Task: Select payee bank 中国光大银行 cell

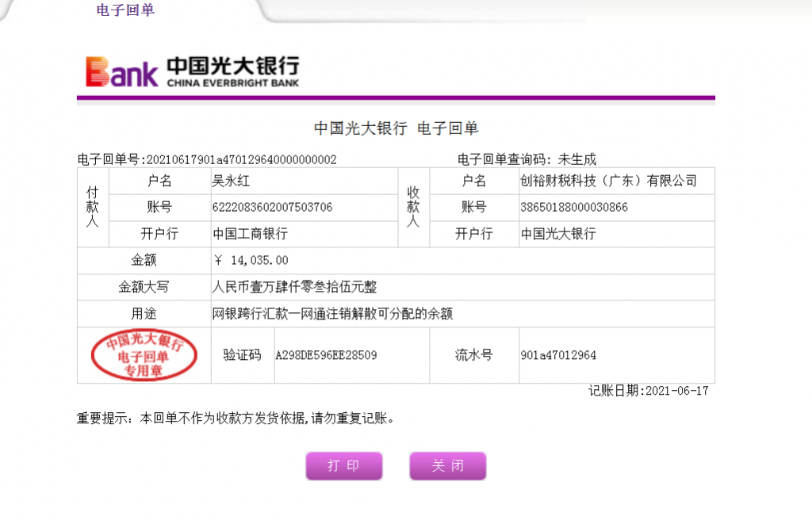Action: click(617, 234)
